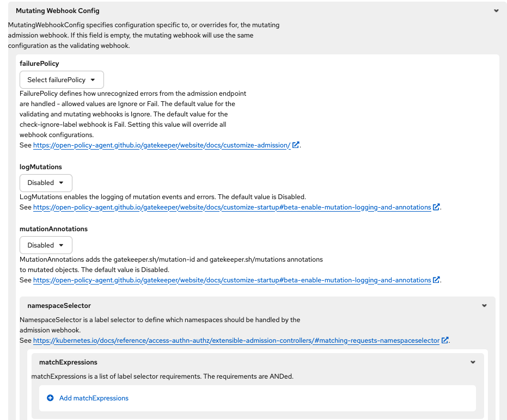
Task: Open the logMutations Disabled dropdown
Action: point(46,183)
